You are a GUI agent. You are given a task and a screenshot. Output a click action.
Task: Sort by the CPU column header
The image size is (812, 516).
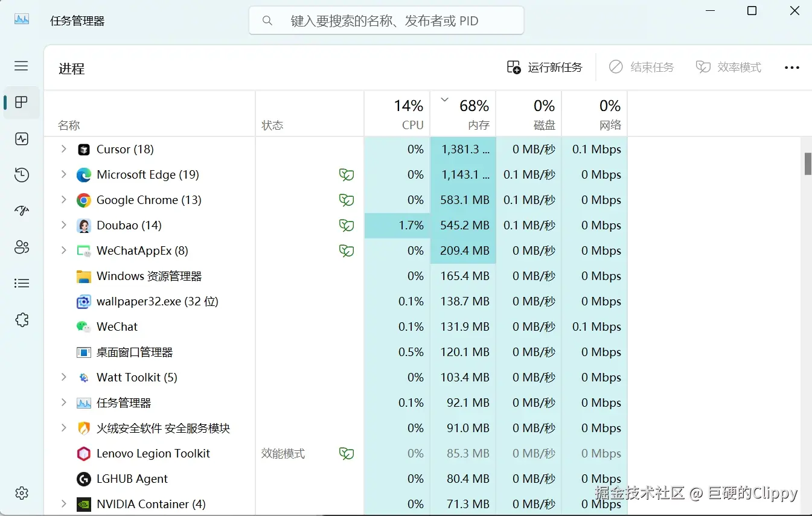point(397,114)
